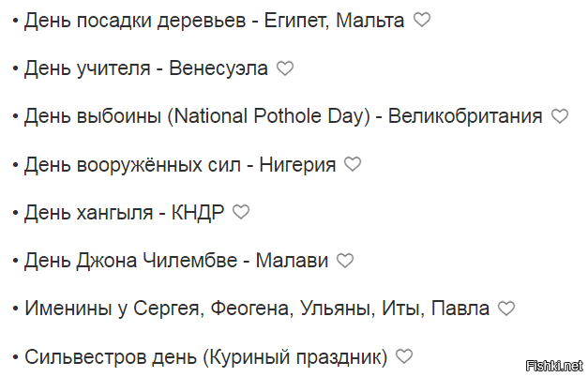Click text День посадки деревьев - Египет, Мальта
The image size is (588, 377).
214,21
